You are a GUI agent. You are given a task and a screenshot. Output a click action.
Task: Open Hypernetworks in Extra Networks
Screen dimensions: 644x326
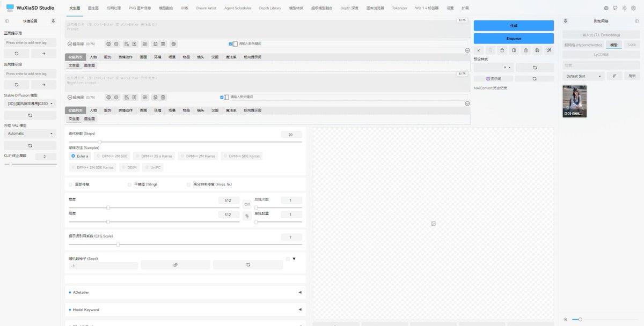(x=583, y=45)
